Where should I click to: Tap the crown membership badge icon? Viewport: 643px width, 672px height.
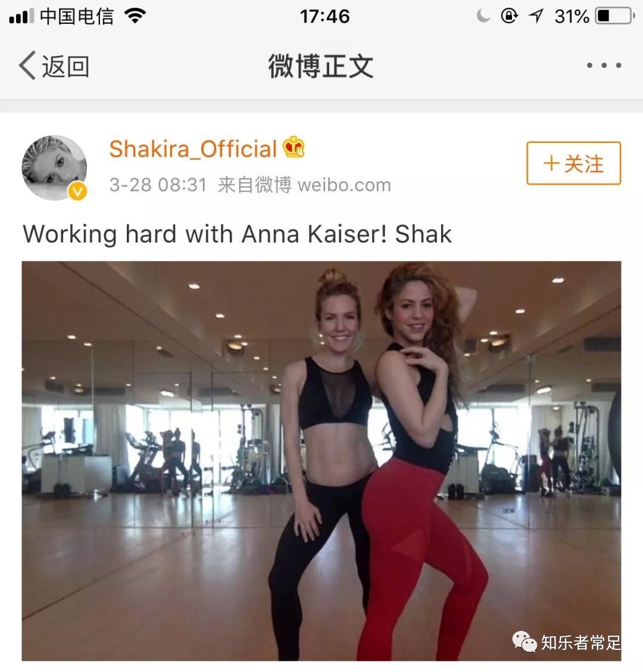tap(294, 147)
